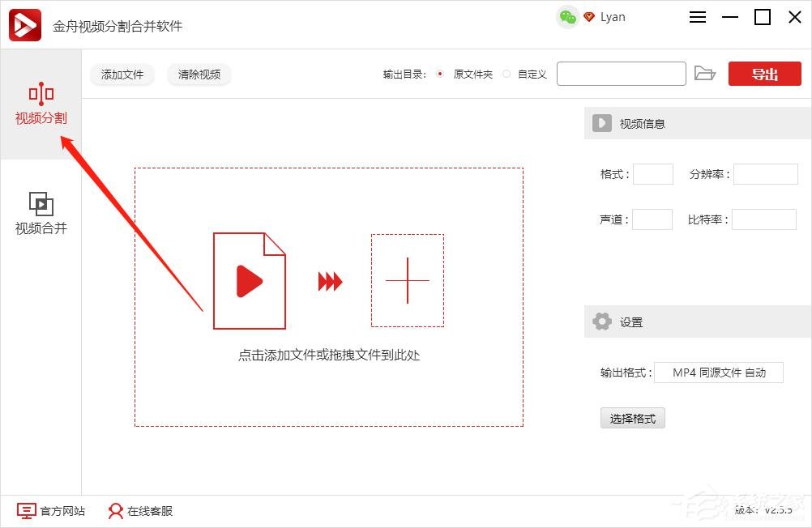Select the 原文件夹 output radio button

coord(440,73)
